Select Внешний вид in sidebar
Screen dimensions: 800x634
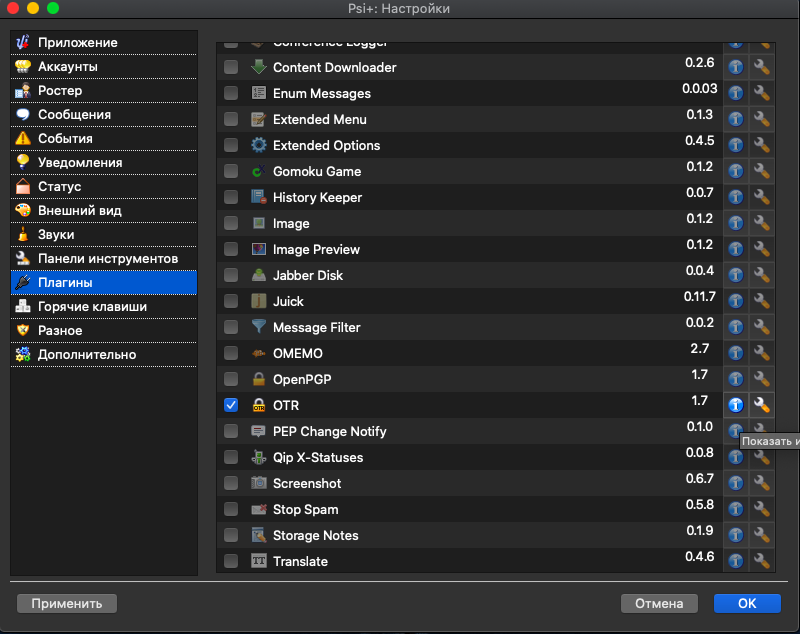(x=80, y=210)
